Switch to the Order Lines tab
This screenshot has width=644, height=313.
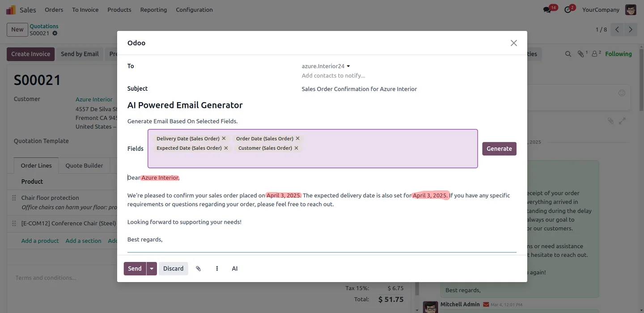coord(36,166)
